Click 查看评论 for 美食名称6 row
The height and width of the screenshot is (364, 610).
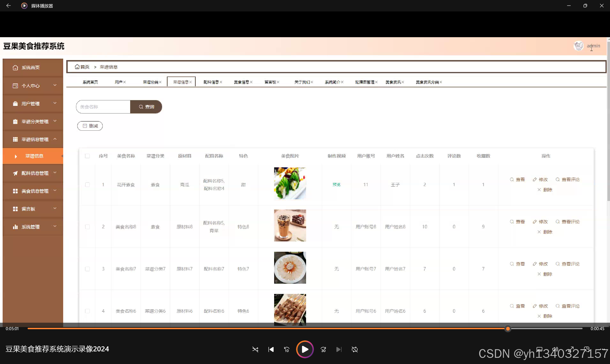pyautogui.click(x=568, y=306)
